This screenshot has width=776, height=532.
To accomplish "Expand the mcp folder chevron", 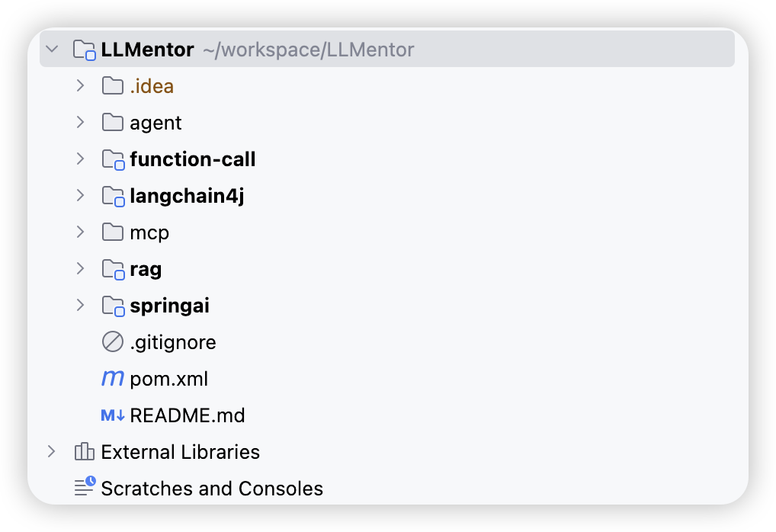I will [81, 232].
